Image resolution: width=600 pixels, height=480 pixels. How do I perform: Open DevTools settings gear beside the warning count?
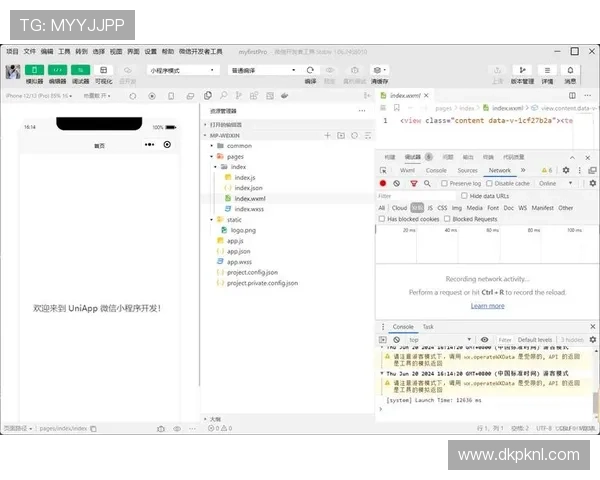pyautogui.click(x=565, y=171)
